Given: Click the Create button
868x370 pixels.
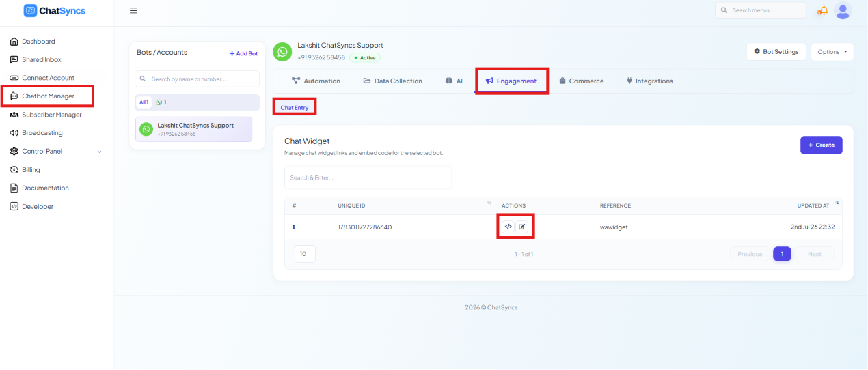Looking at the screenshot, I should pos(821,145).
